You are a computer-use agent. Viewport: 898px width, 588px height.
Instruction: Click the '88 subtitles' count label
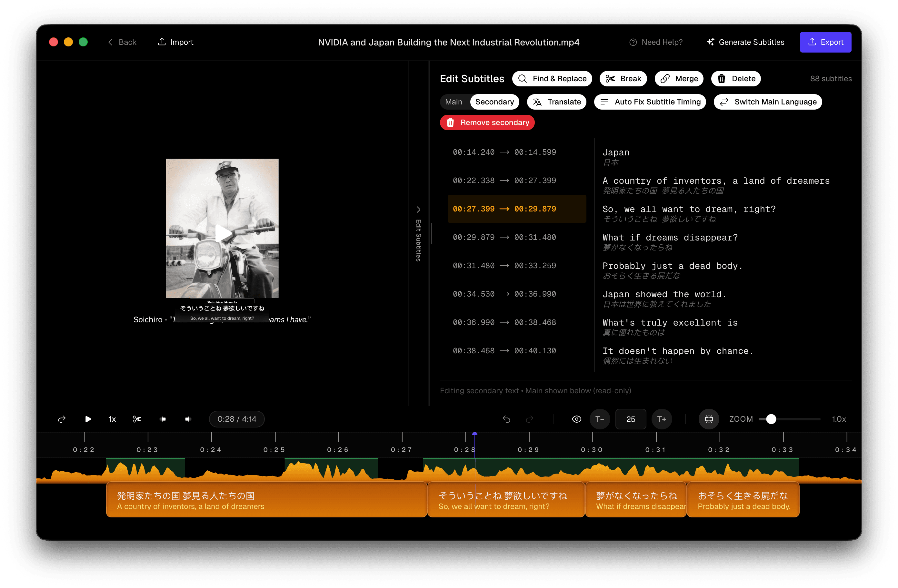click(x=831, y=78)
